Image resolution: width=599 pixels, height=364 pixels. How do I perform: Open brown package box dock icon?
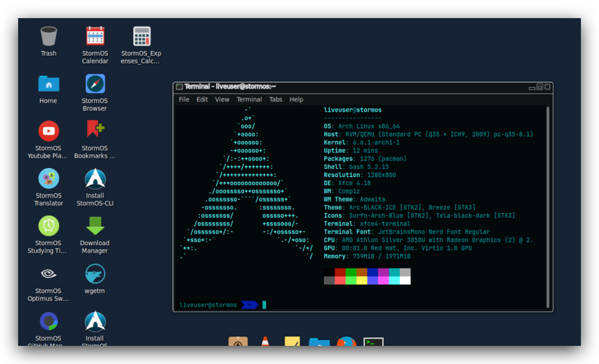pos(238,342)
